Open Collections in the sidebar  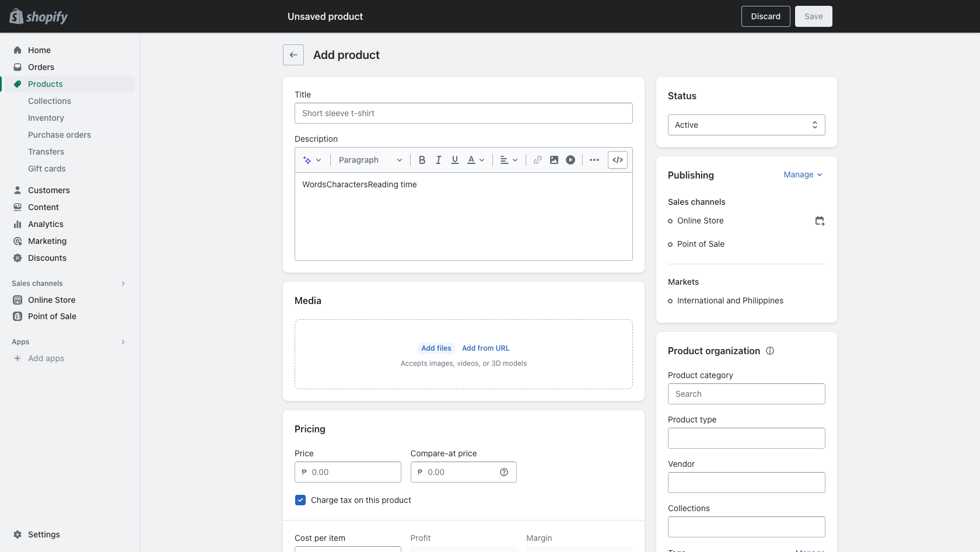50,101
